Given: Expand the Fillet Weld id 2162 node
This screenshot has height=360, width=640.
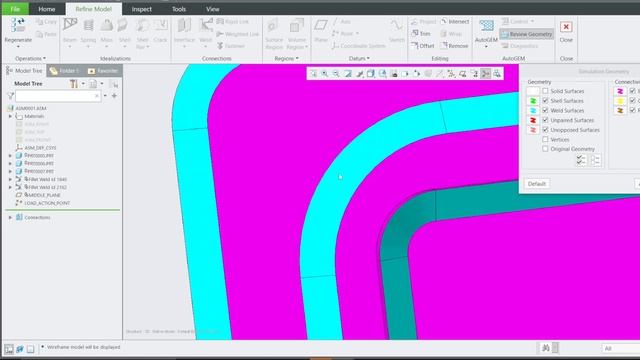Looking at the screenshot, I should tap(10, 187).
